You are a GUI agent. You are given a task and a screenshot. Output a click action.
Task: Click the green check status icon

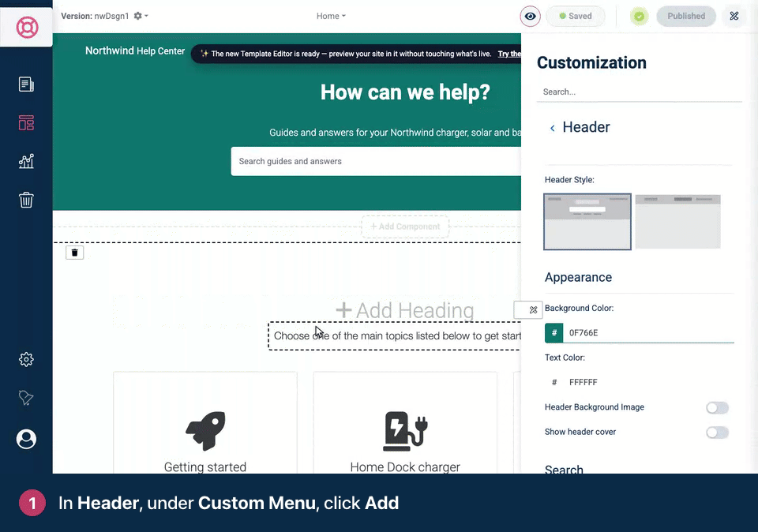click(639, 17)
